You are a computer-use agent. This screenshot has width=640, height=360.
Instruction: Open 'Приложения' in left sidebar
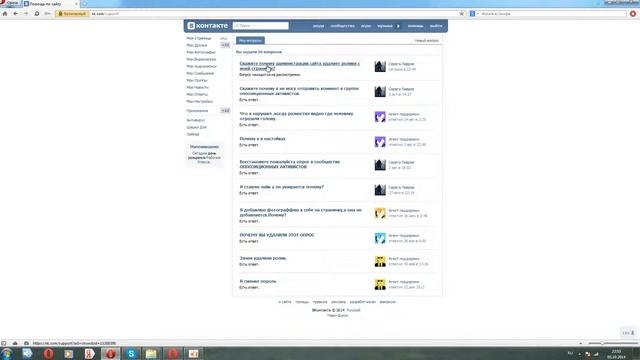(197, 111)
